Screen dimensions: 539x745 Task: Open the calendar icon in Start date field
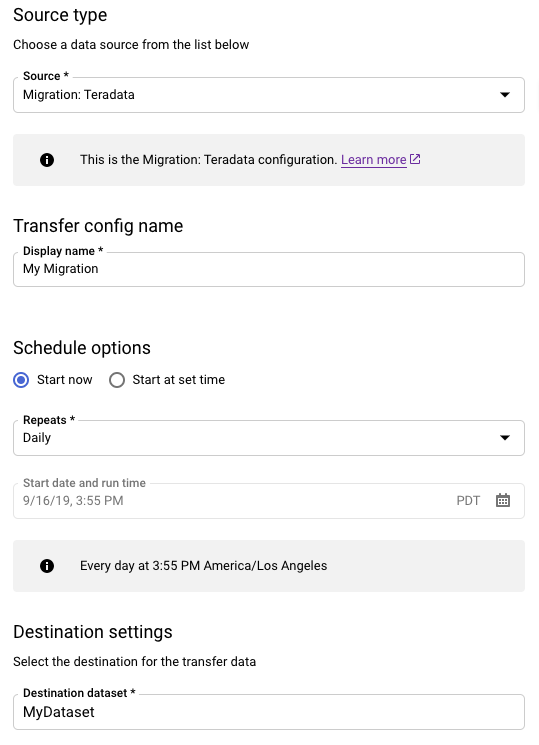[x=503, y=500]
